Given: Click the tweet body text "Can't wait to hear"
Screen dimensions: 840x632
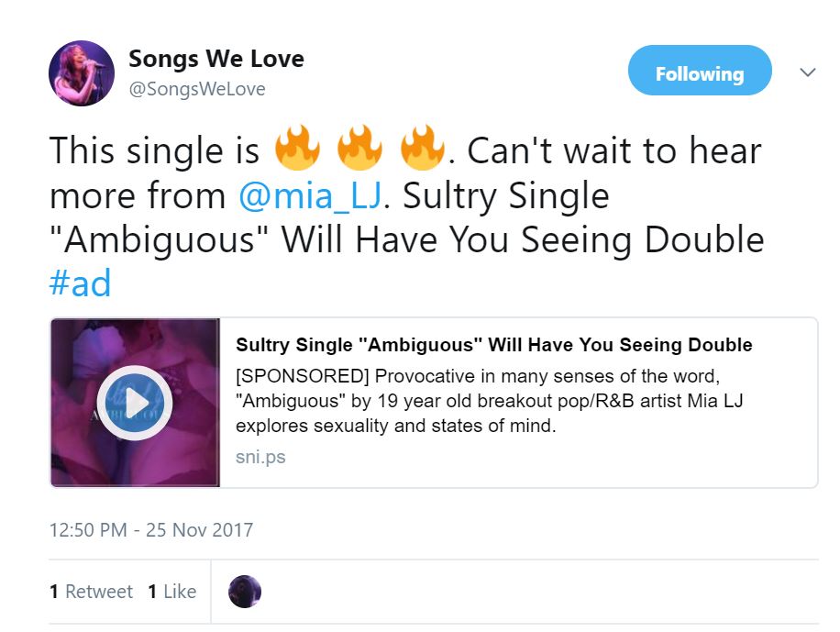Looking at the screenshot, I should [614, 150].
